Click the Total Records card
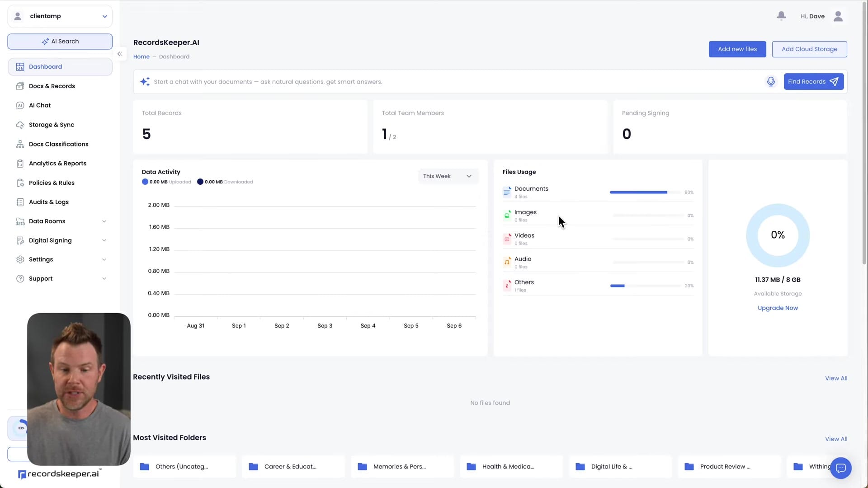This screenshot has width=868, height=488. coord(250,127)
